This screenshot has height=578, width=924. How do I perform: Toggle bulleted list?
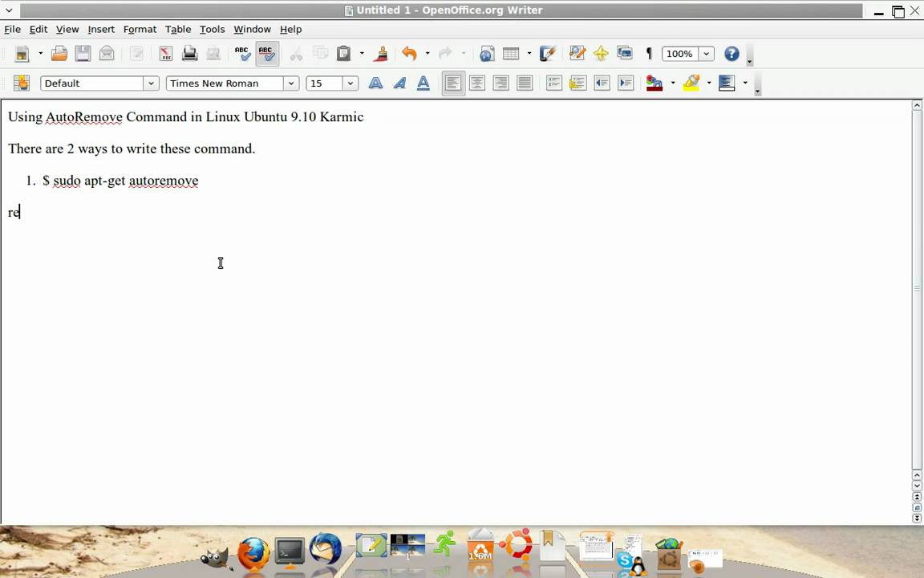click(577, 83)
